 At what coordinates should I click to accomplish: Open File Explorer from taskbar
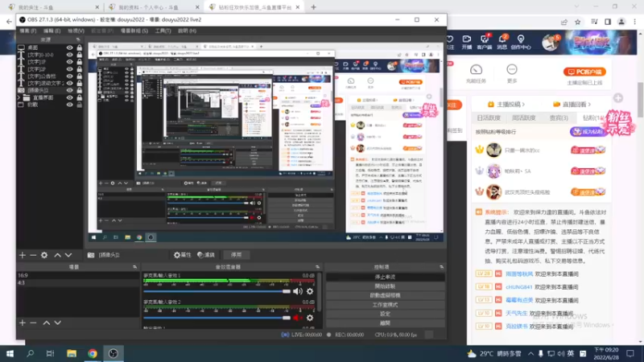tap(72, 353)
